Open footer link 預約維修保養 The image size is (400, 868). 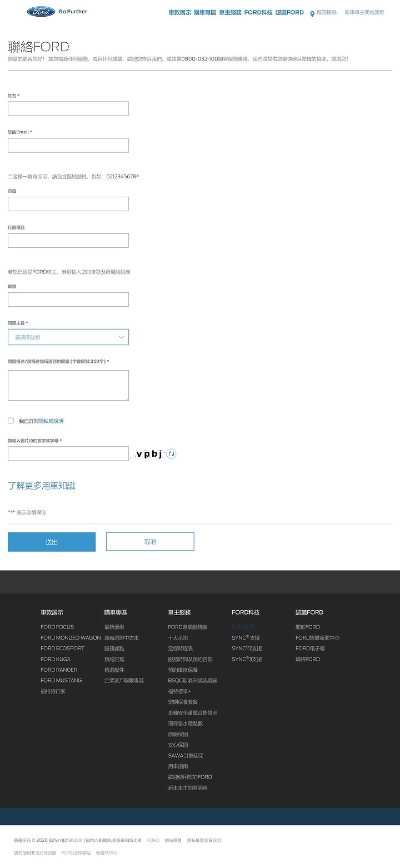click(x=183, y=670)
